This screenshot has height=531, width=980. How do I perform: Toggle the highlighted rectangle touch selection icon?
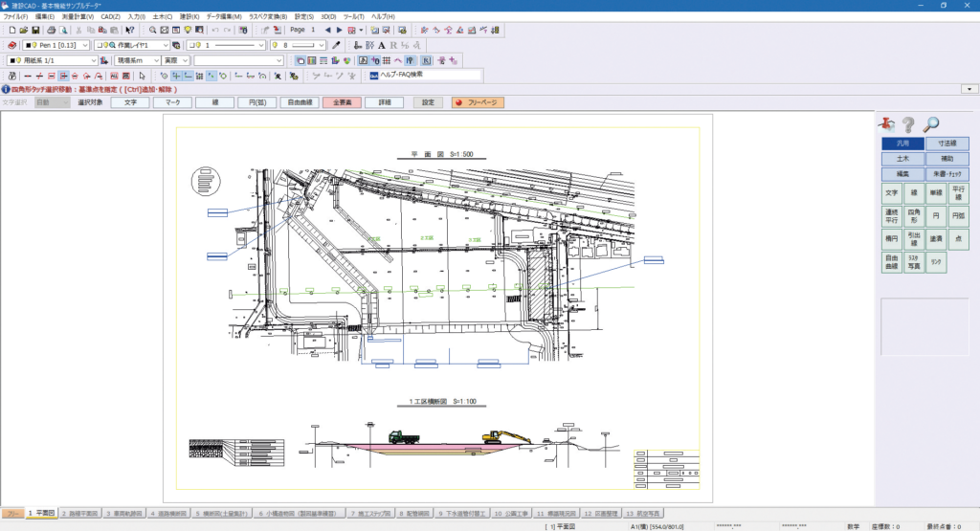63,76
